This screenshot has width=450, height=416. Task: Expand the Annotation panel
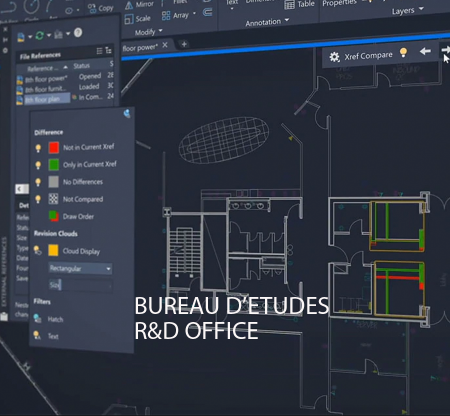pos(267,22)
